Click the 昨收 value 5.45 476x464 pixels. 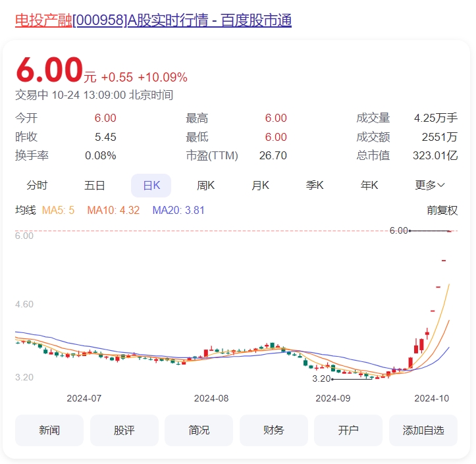point(105,137)
